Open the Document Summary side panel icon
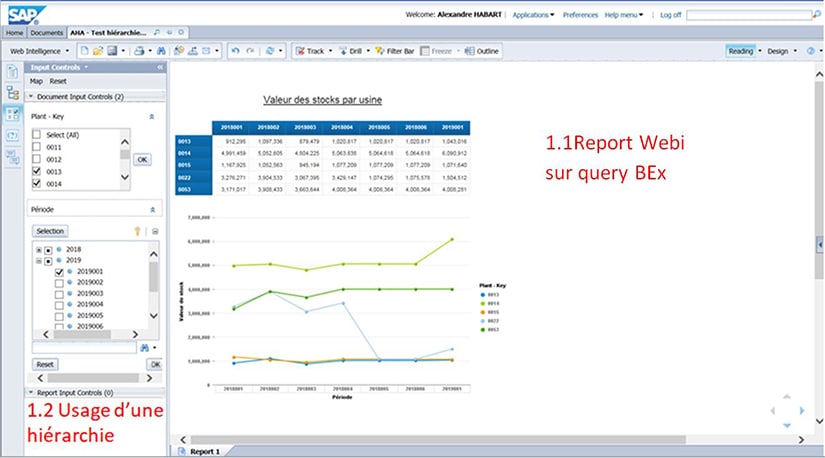 (12, 72)
